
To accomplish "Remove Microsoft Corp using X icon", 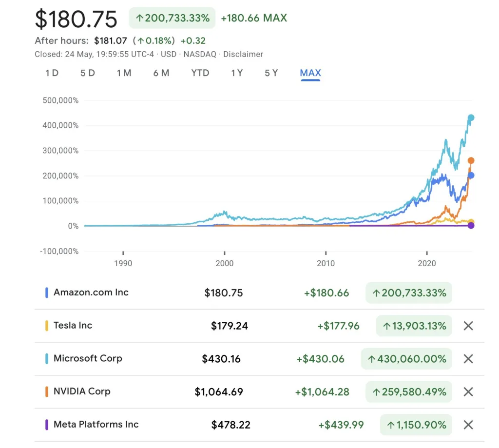I will point(468,359).
